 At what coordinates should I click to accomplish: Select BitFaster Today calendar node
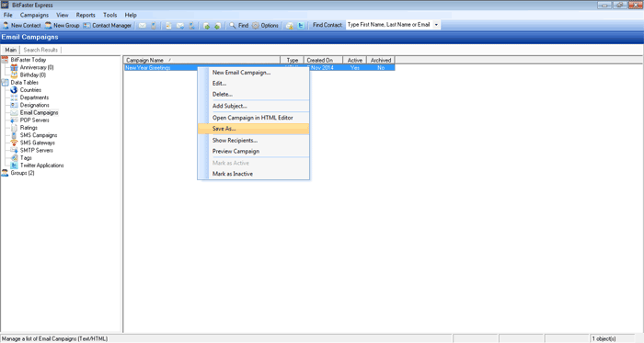24,60
